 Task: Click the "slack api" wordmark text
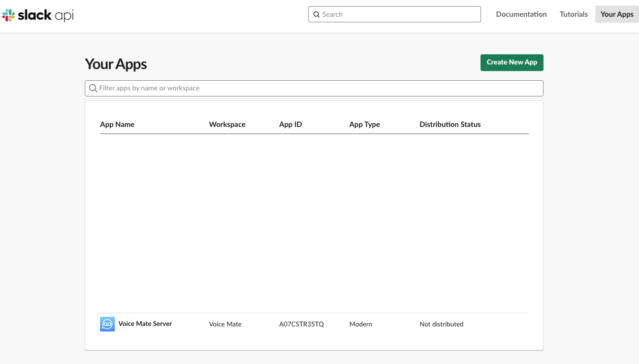coord(46,15)
